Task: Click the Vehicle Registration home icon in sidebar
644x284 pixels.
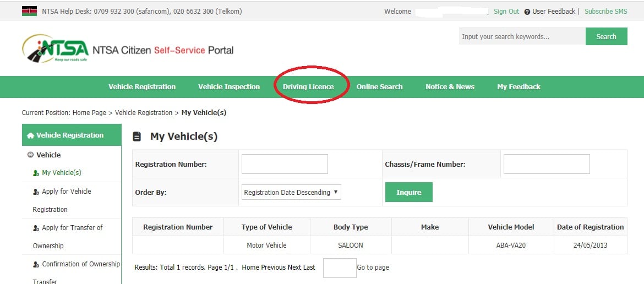Action: tap(30, 135)
